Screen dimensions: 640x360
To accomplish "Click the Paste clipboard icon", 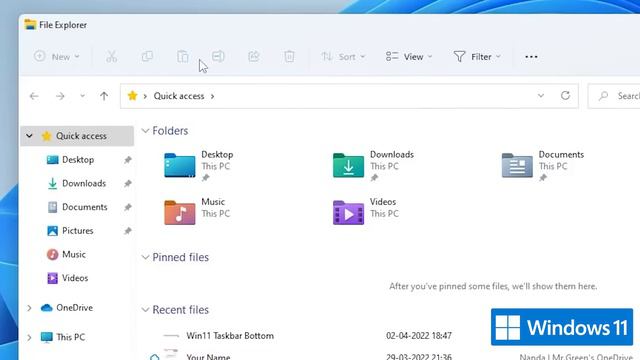I will 182,56.
